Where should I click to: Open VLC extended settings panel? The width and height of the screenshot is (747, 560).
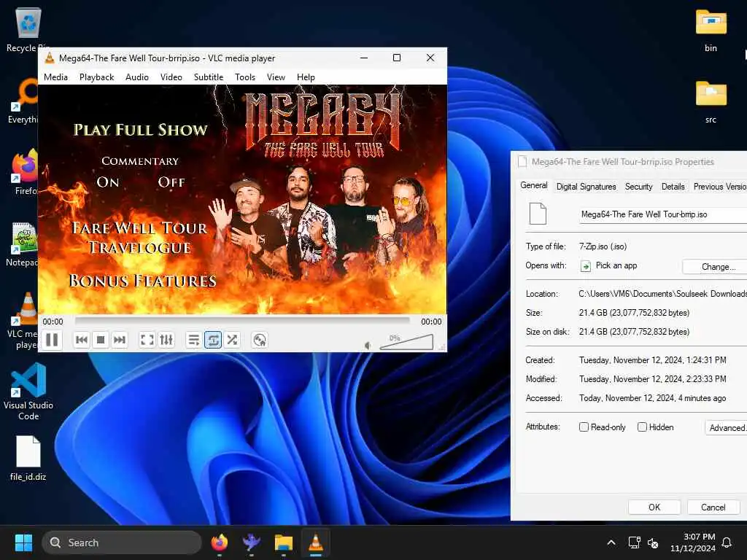(x=166, y=340)
